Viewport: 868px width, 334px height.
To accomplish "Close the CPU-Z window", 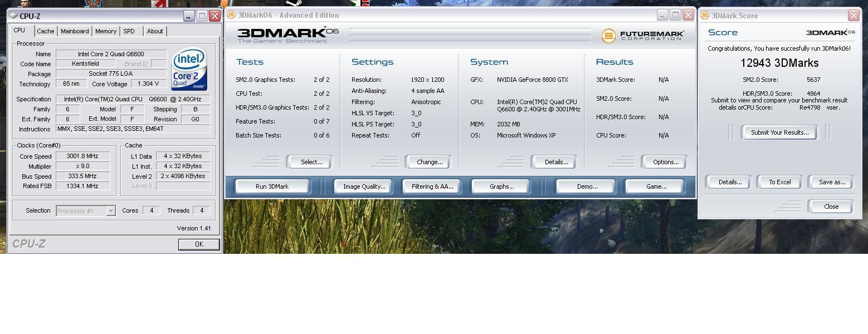I will pyautogui.click(x=214, y=16).
